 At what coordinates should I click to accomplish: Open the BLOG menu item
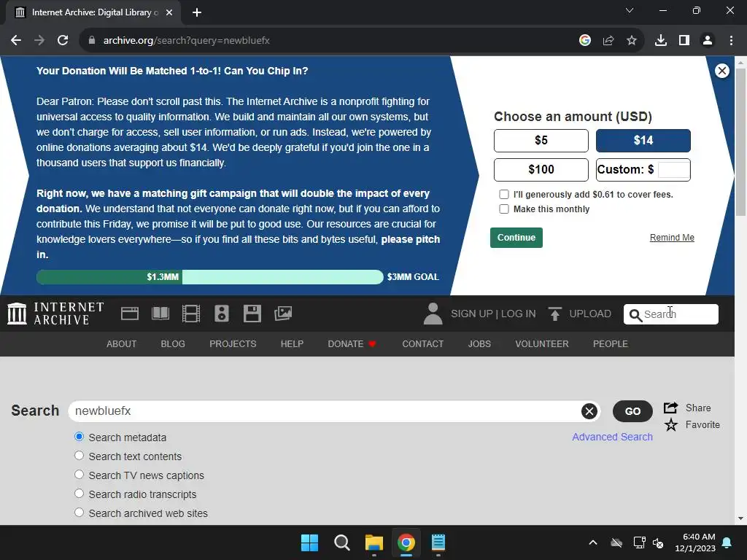[x=173, y=344]
